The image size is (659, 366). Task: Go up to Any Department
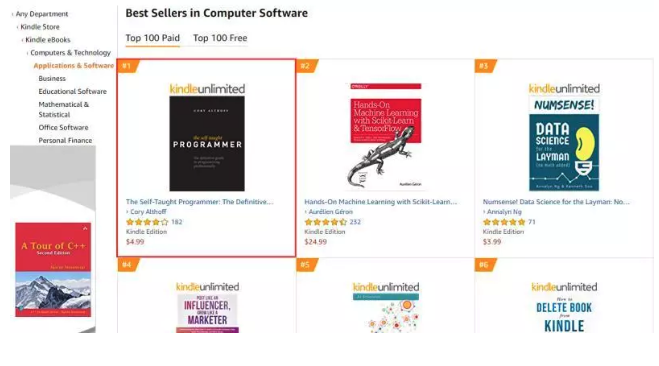(x=42, y=14)
